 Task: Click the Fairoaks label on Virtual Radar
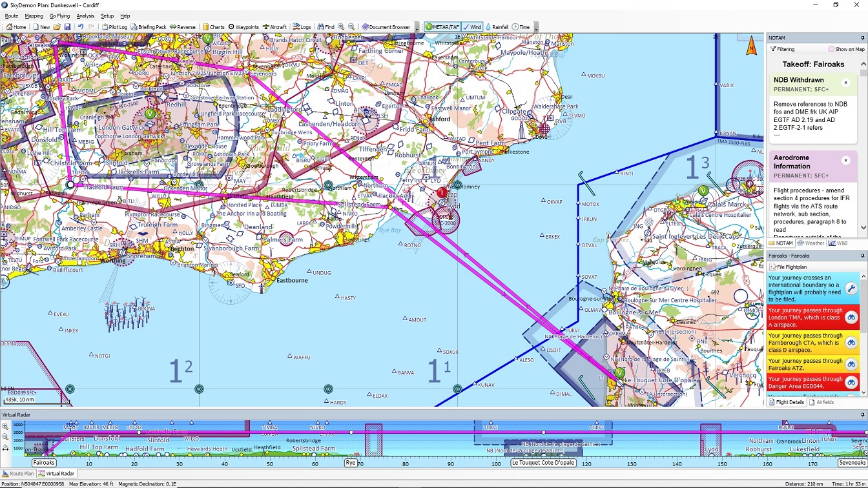(44, 463)
